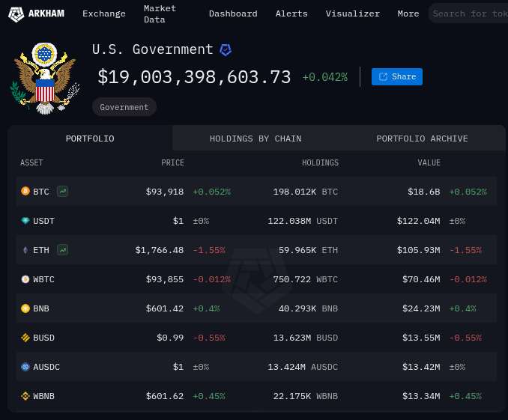Focus the search for tokens field
This screenshot has width=508, height=420.
point(468,13)
